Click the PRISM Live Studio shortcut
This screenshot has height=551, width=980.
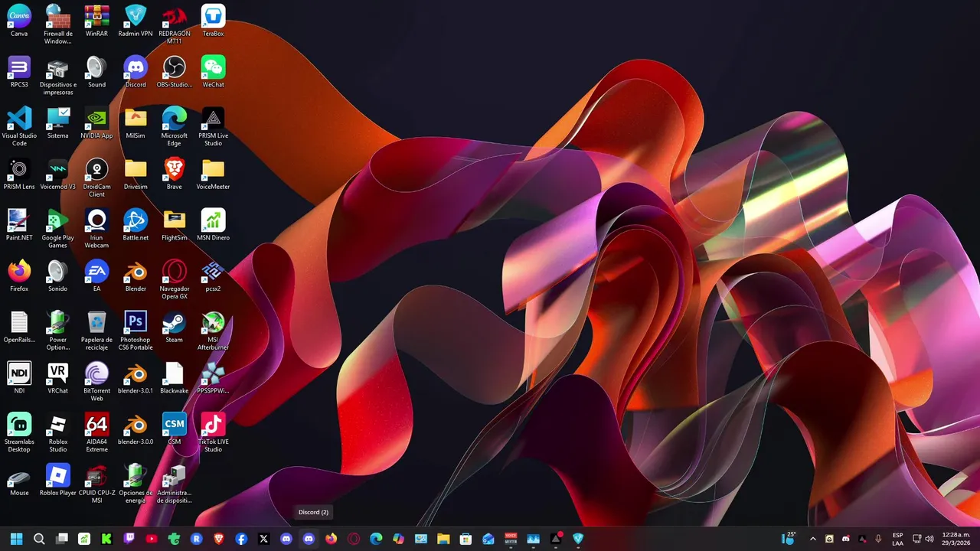(213, 126)
